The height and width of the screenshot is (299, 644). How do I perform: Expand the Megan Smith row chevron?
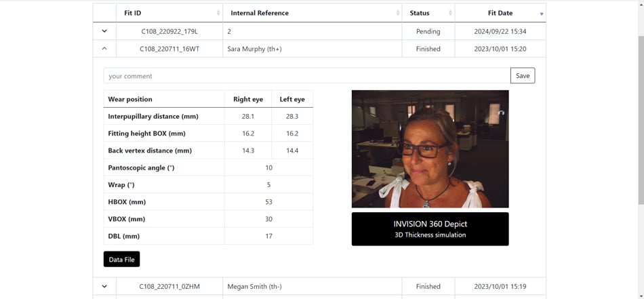click(104, 286)
